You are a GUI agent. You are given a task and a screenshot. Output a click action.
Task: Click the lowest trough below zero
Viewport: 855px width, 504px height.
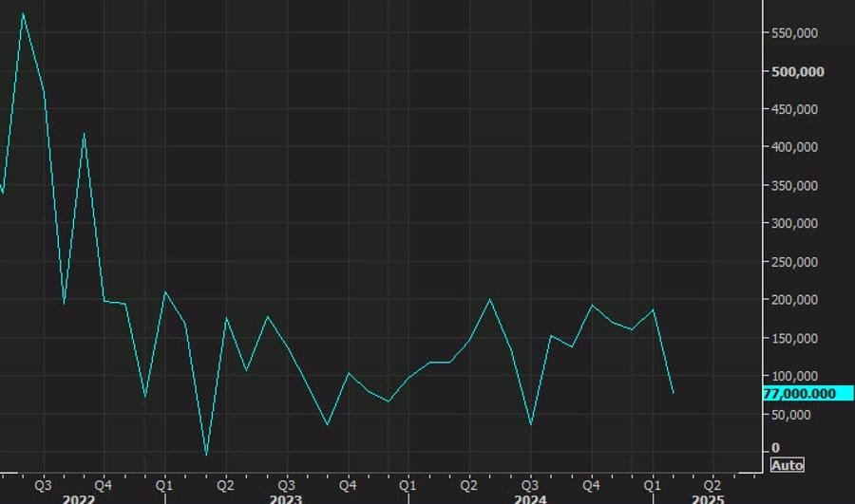tap(206, 455)
